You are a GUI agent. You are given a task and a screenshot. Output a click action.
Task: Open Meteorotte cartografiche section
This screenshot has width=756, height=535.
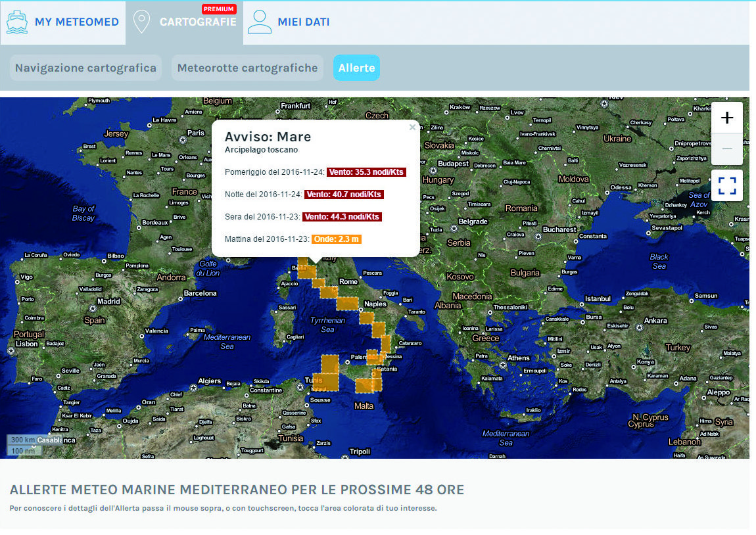[247, 68]
